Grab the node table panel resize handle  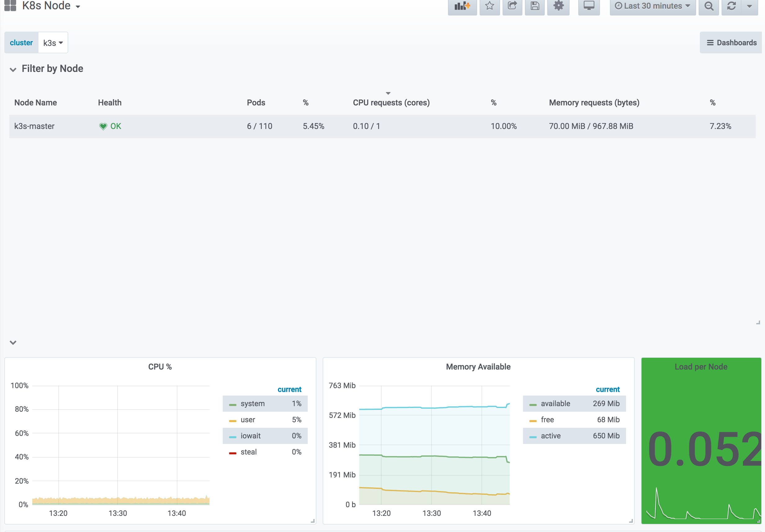click(758, 323)
